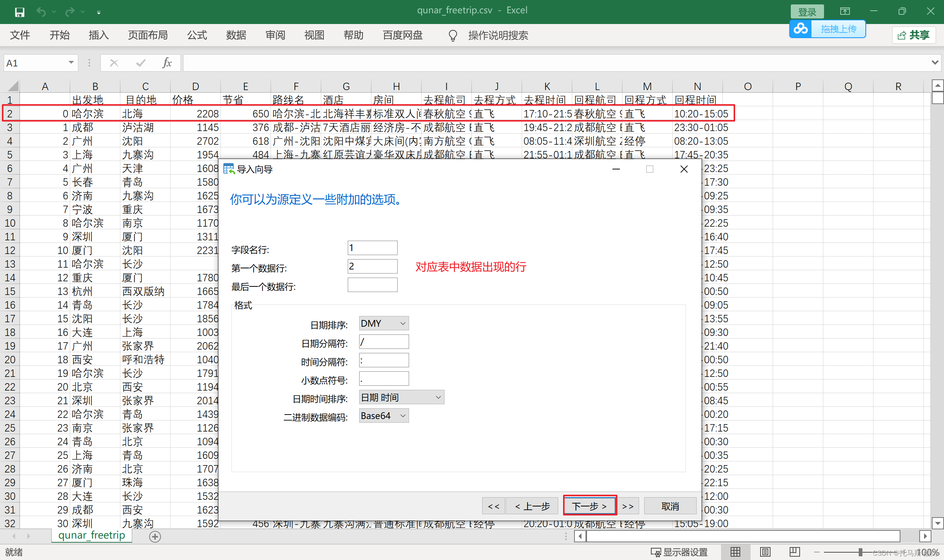Open the DMY date order dropdown
Viewport: 944px width, 560px height.
pyautogui.click(x=383, y=323)
